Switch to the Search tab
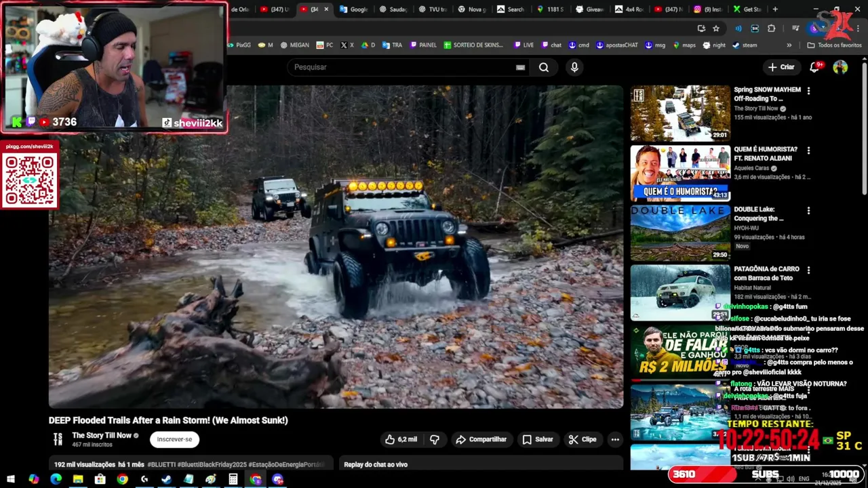 (511, 9)
